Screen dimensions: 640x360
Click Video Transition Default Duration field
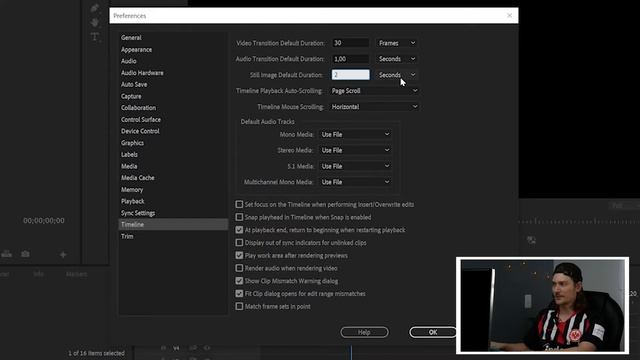coord(351,43)
